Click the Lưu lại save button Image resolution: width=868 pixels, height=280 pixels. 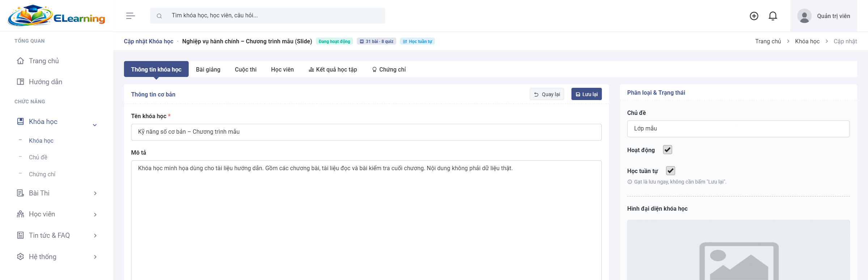point(587,94)
